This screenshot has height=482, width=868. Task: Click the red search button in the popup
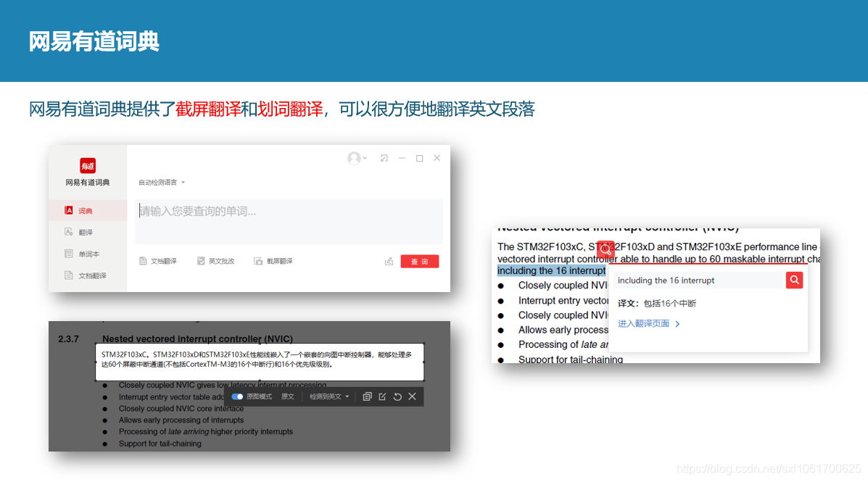coord(794,280)
